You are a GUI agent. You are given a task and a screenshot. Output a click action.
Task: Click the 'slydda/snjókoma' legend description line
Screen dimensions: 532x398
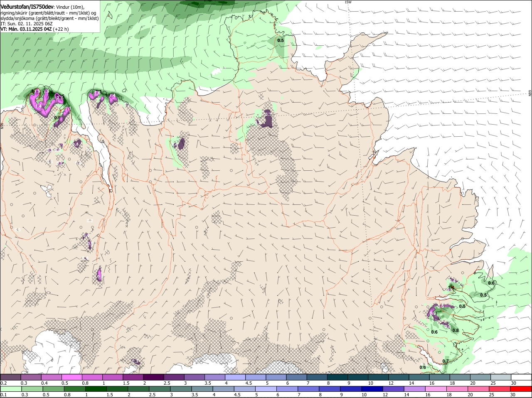tap(49, 18)
